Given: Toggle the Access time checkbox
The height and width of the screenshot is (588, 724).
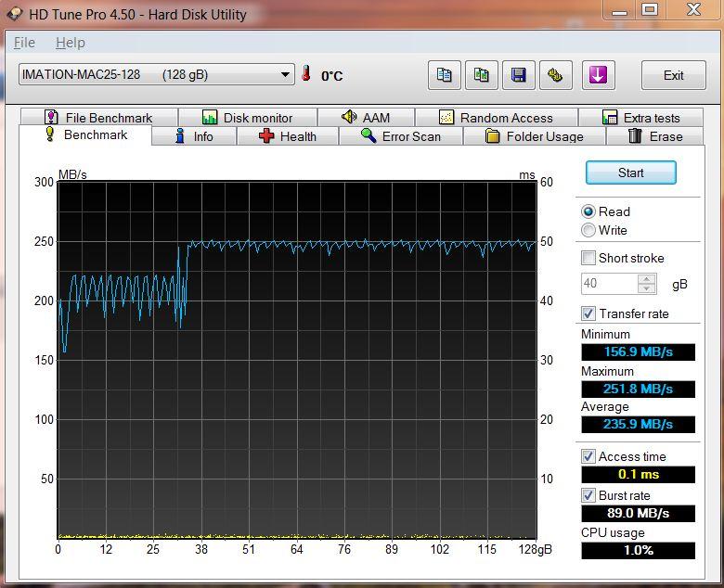Looking at the screenshot, I should 588,456.
